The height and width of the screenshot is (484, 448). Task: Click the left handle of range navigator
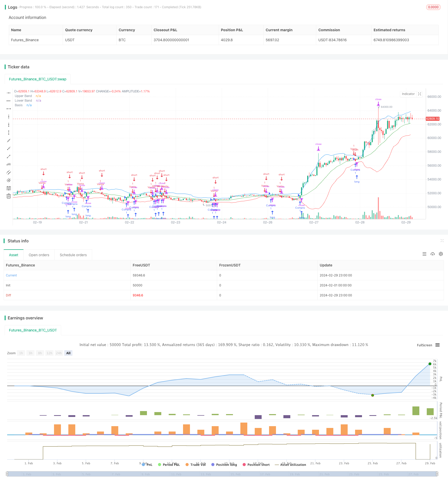point(7,474)
